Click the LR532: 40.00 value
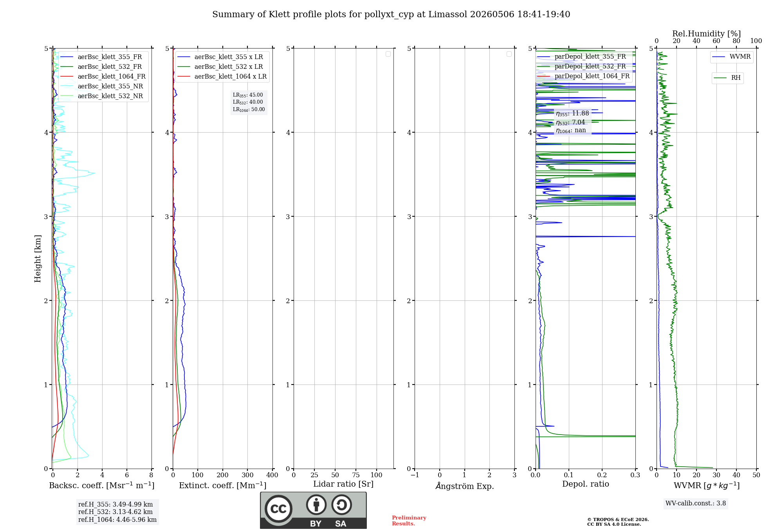783x532 pixels. (248, 102)
